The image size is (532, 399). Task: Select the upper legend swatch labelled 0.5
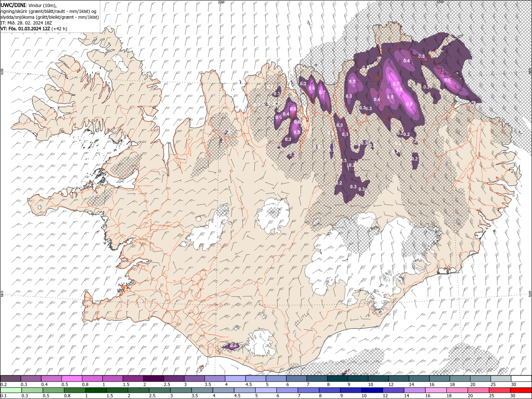[x=72, y=379]
